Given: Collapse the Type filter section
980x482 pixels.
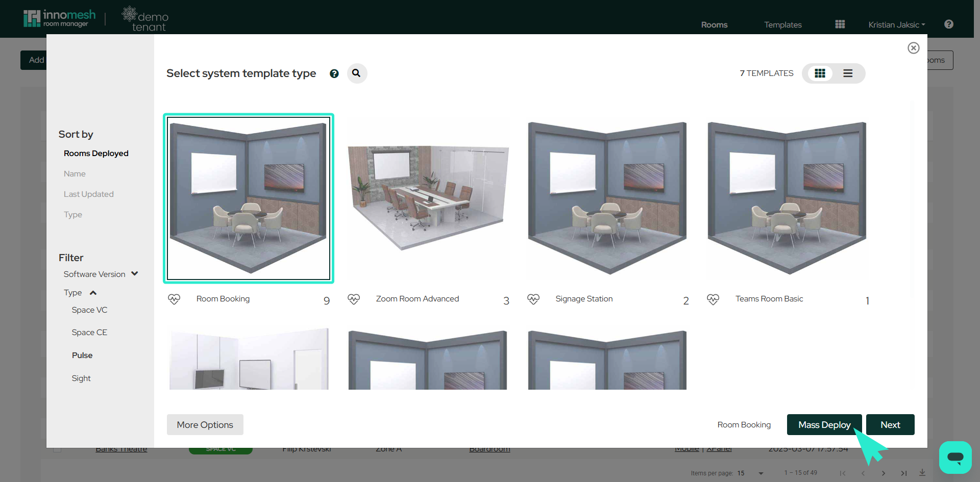Looking at the screenshot, I should [80, 293].
